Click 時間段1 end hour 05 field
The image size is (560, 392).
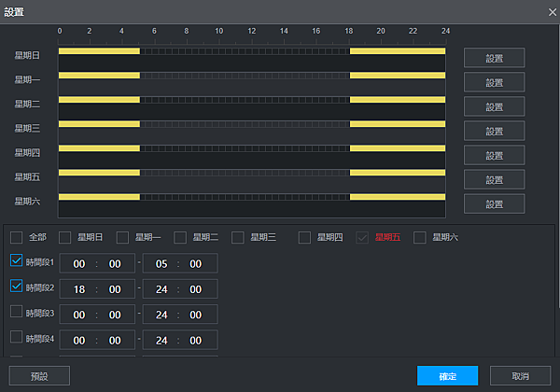point(161,264)
